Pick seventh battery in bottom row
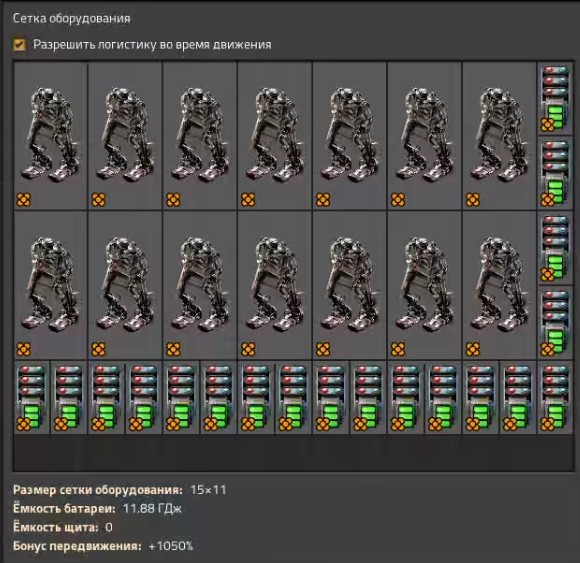 (256, 397)
